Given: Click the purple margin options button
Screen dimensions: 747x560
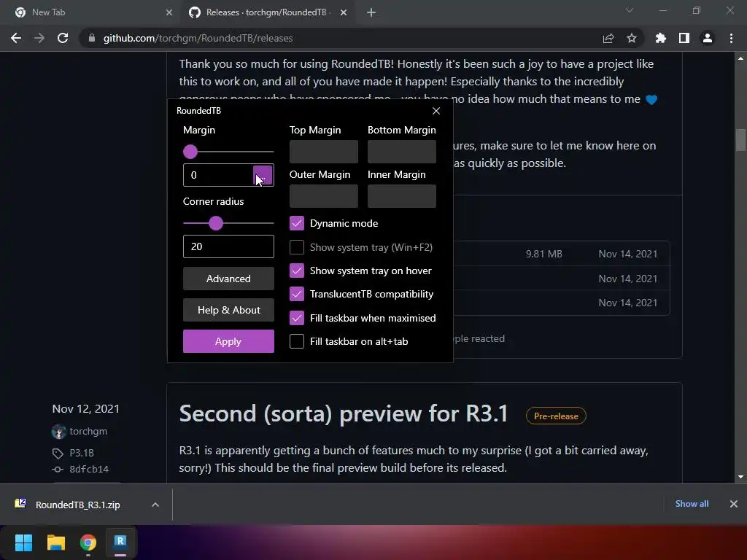Looking at the screenshot, I should pos(263,175).
